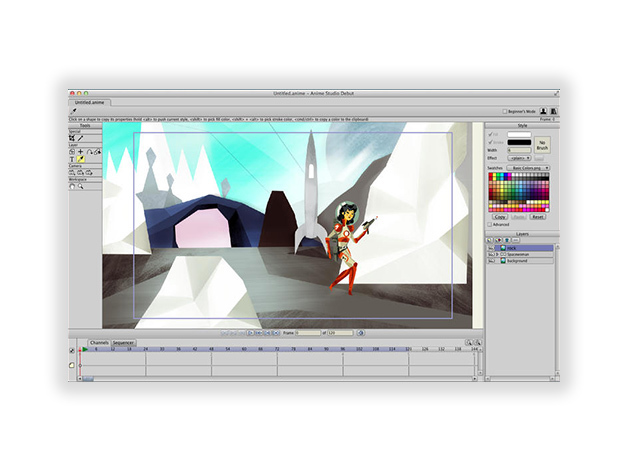
Task: Click the eyedropper icon in the tool options bar
Action: (74, 111)
